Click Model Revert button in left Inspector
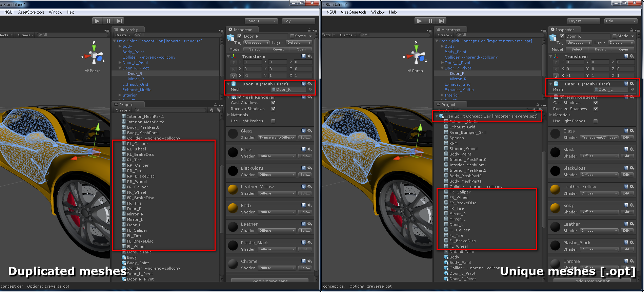 click(278, 49)
